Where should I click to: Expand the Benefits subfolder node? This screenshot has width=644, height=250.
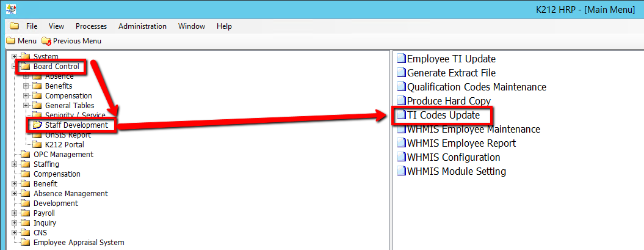(26, 86)
